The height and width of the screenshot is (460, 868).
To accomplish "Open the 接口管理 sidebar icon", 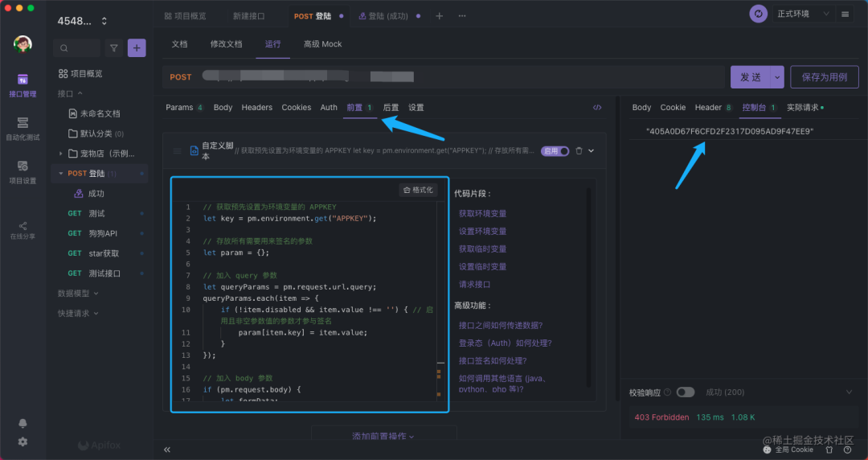I will click(x=23, y=84).
